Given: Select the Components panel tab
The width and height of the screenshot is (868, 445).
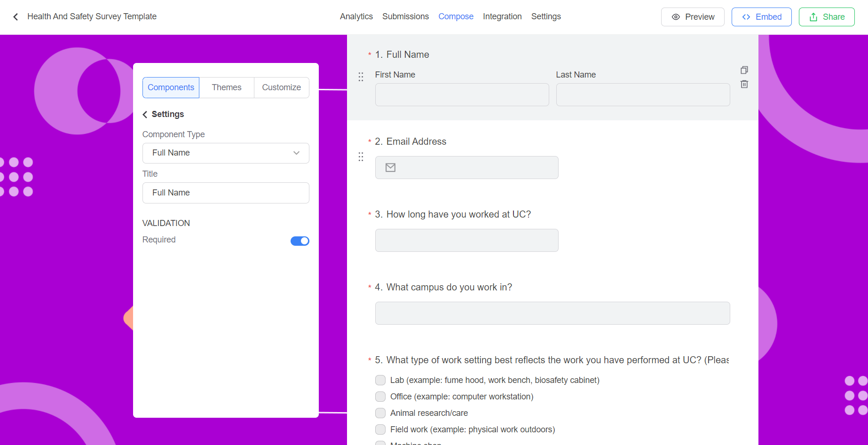Looking at the screenshot, I should [x=171, y=87].
